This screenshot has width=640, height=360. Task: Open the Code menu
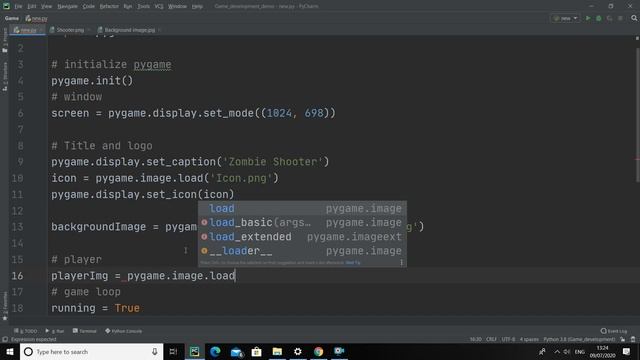coord(88,7)
